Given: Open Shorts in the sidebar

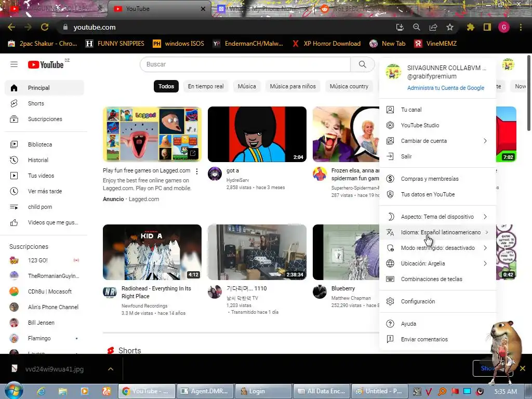Looking at the screenshot, I should 45,103.
